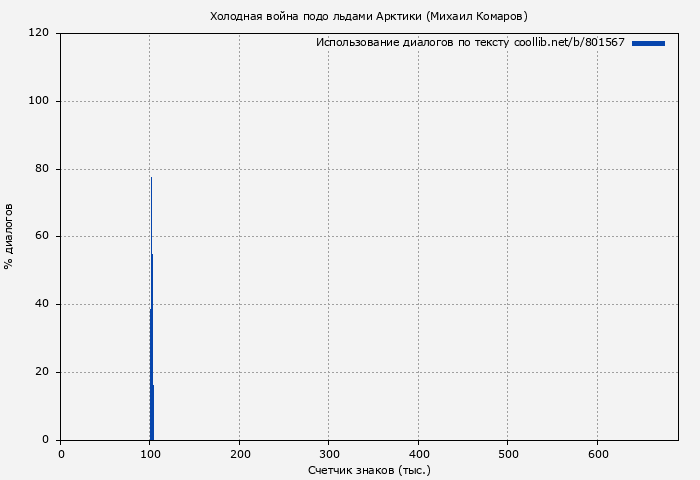Viewport: 700px width, 480px height.
Task: Click the y-axis tick label 20
Action: pos(43,372)
